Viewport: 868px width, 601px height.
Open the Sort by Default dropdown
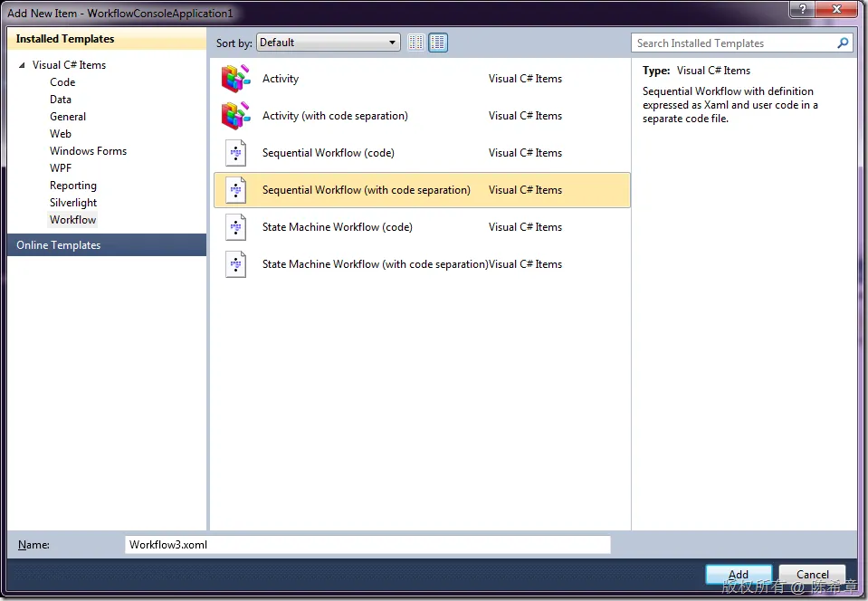(329, 43)
